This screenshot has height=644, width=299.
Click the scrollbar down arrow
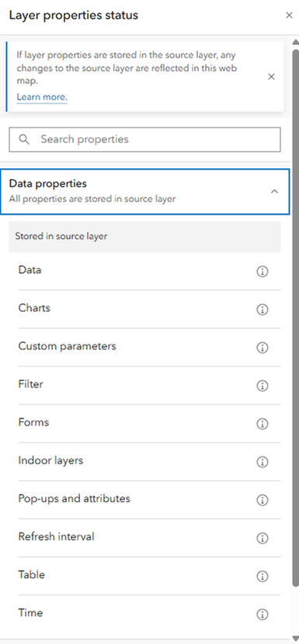coord(295,638)
